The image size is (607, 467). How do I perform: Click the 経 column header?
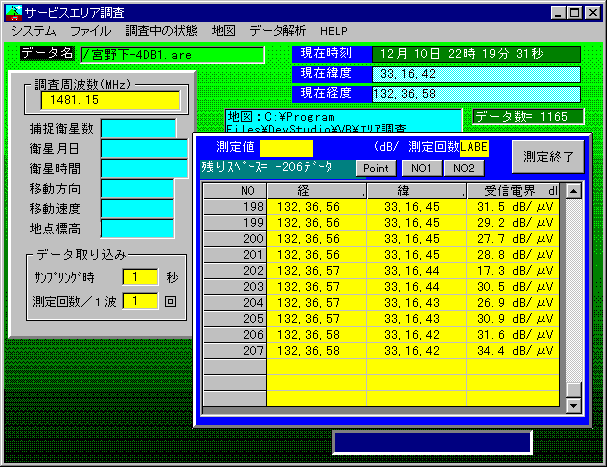click(316, 191)
